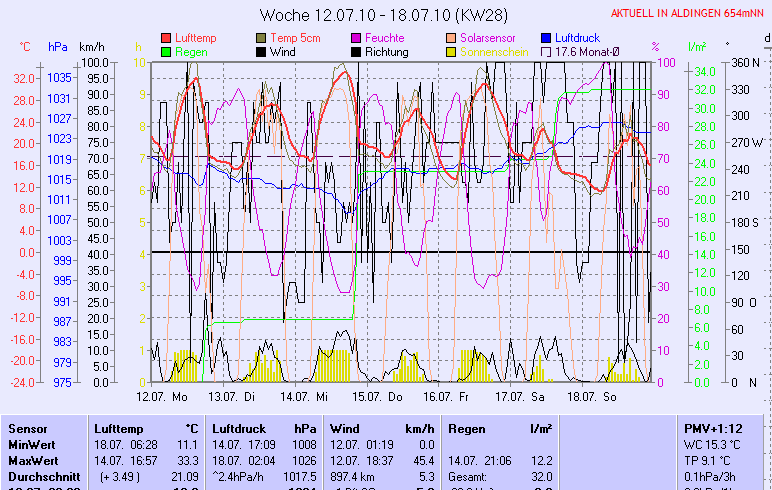Click the Sensor row header cell
Image resolution: width=772 pixels, height=490 pixels.
28,428
